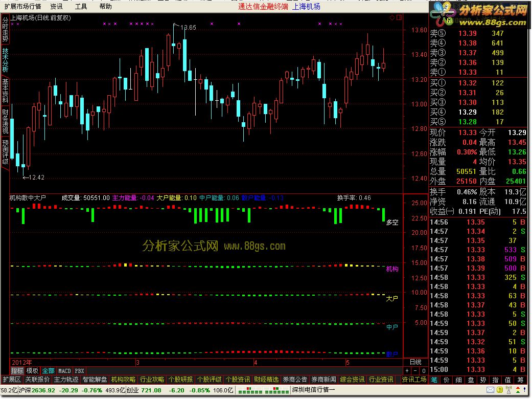Open the 扩展市场行情 menu
Viewport: 532px width, 399px height.
click(22, 7)
